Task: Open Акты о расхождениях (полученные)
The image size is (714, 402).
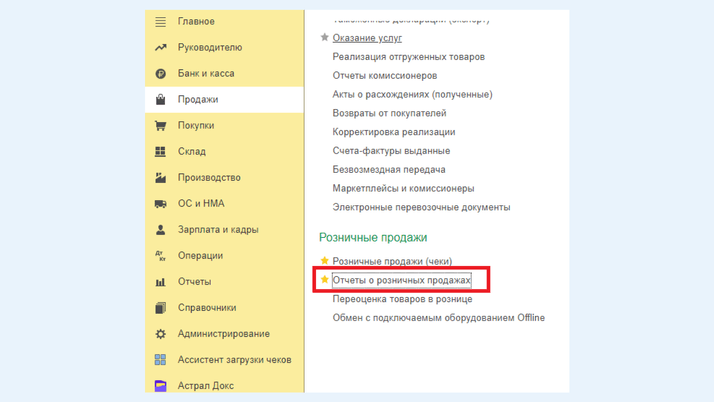Action: click(x=413, y=94)
